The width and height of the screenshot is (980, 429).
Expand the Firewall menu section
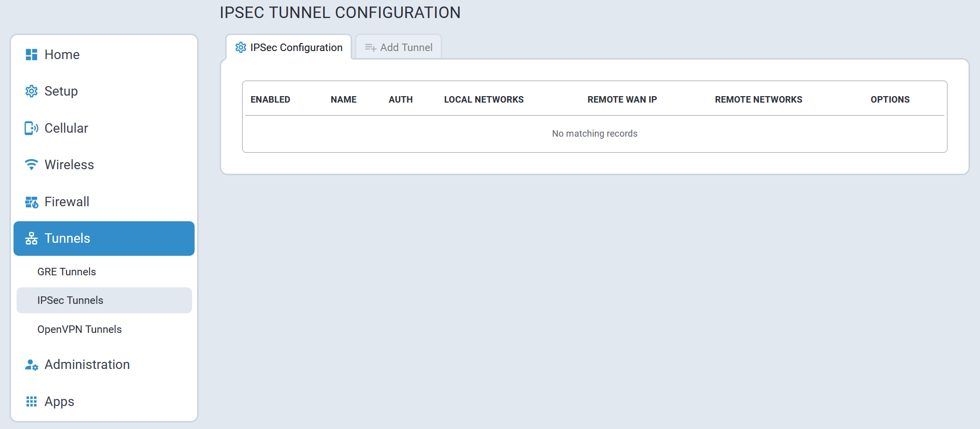click(x=67, y=202)
